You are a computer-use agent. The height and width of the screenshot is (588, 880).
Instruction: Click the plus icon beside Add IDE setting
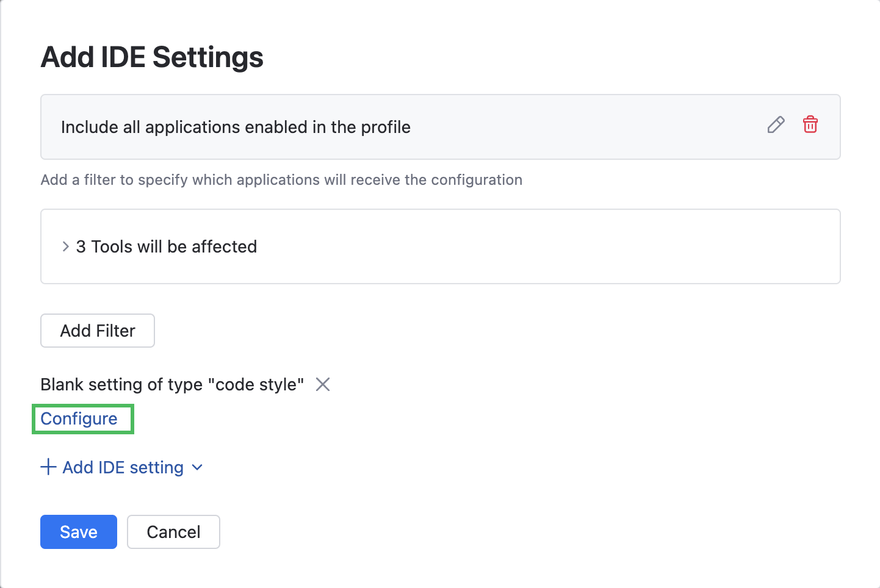tap(48, 467)
